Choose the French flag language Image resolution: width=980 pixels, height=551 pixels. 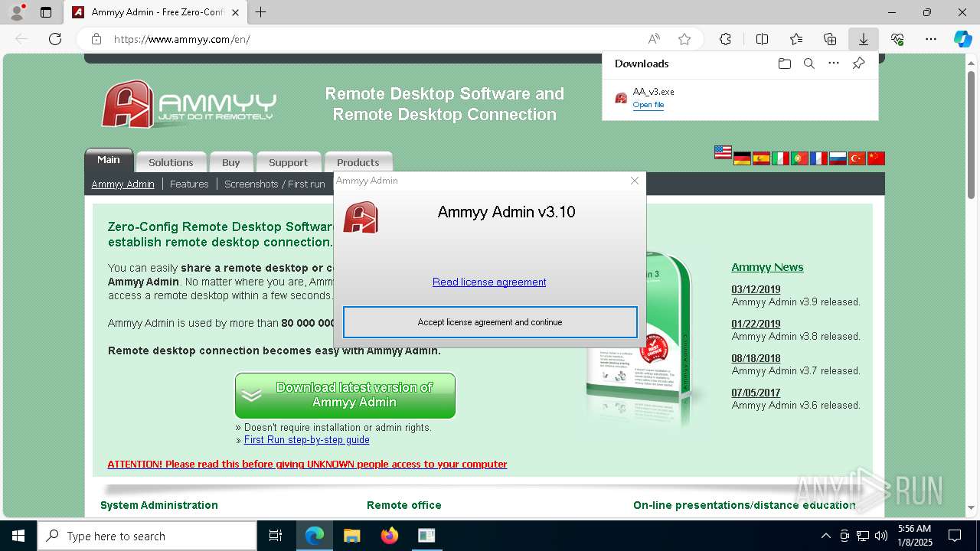pyautogui.click(x=818, y=158)
